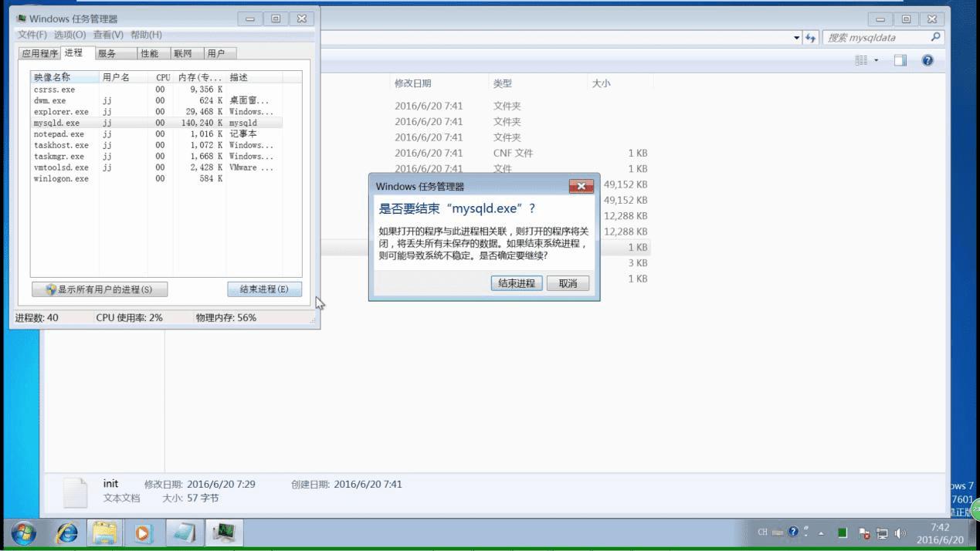Open the help icon in Explorer toolbar

927,59
